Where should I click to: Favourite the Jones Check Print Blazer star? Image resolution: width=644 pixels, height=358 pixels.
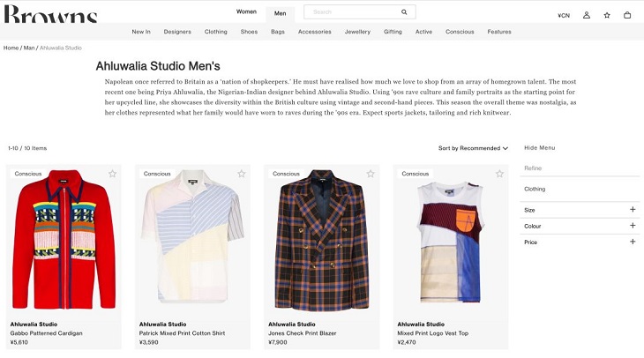[371, 174]
